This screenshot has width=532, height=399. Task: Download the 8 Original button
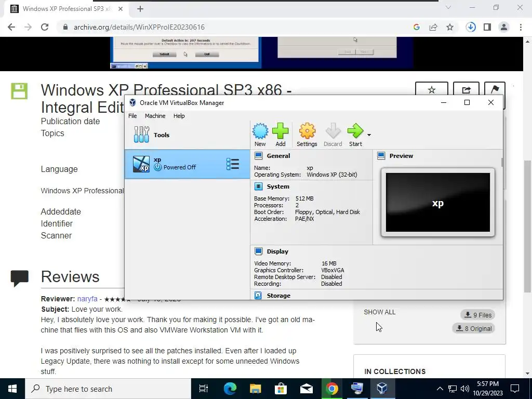pos(474,328)
